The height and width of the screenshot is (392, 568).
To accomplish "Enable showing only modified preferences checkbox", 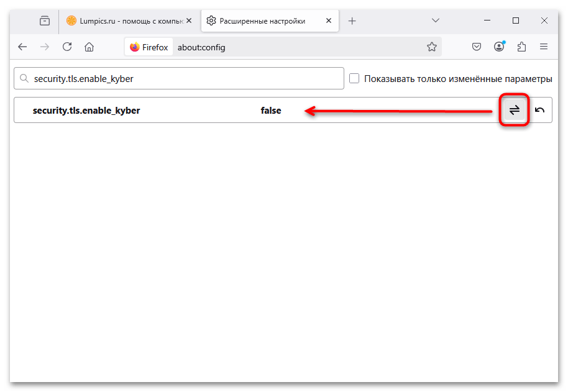I will click(x=354, y=78).
